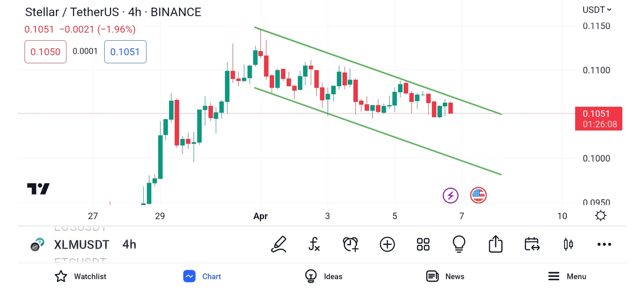Share the chart using share icon
The width and height of the screenshot is (644, 290).
495,244
